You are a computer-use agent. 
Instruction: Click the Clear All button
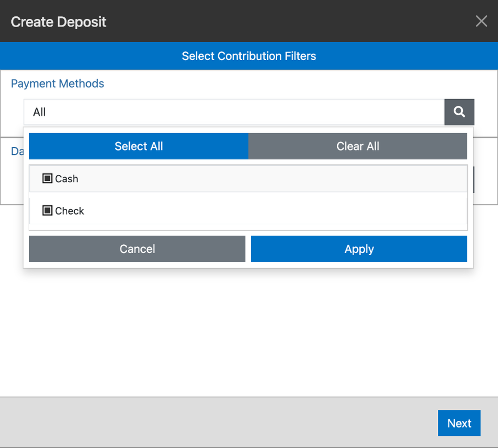click(x=358, y=146)
